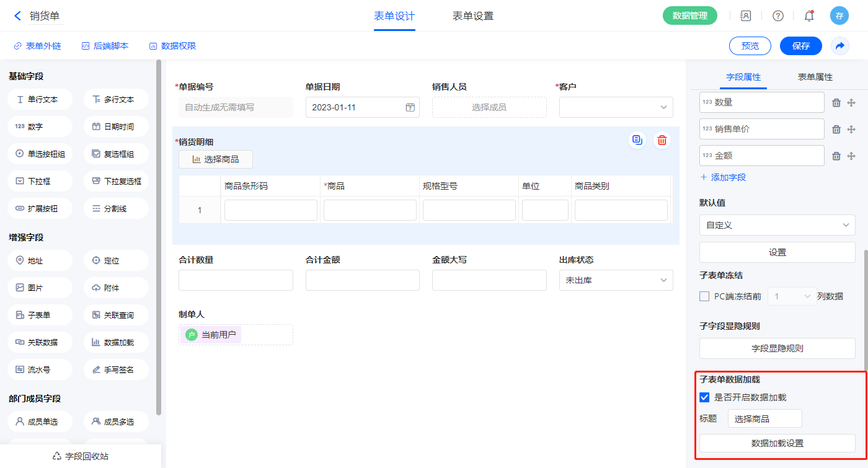The height and width of the screenshot is (468, 868).
Task: Switch to the 表单设置 tab
Action: tap(472, 16)
